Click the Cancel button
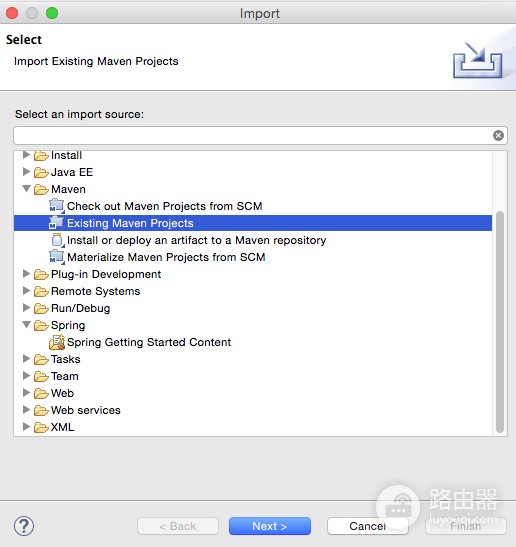 tap(368, 526)
